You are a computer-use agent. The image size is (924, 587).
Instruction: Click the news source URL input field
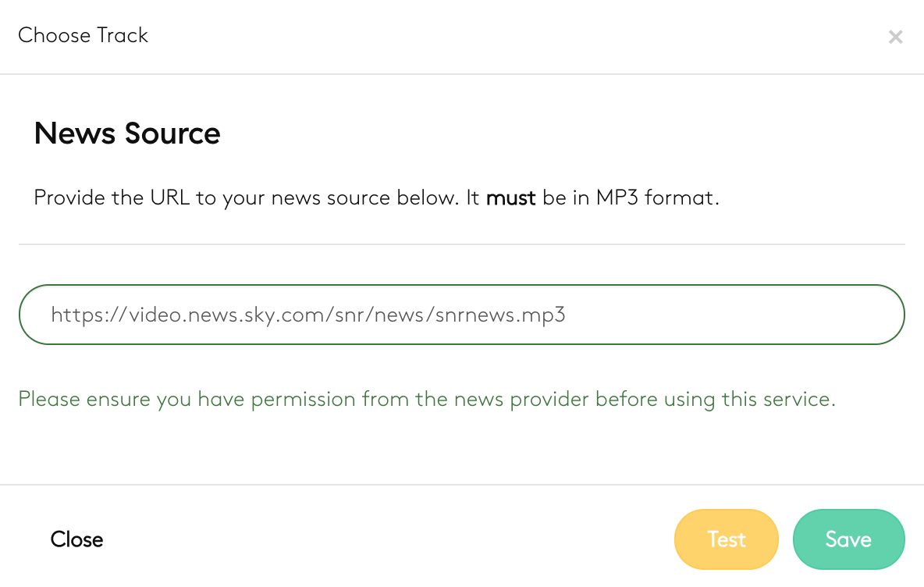pyautogui.click(x=461, y=315)
